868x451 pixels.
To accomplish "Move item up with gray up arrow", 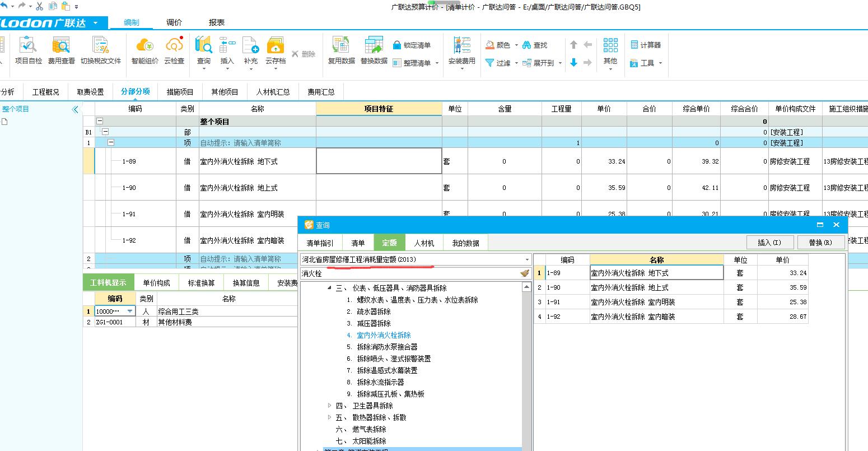I will [573, 45].
